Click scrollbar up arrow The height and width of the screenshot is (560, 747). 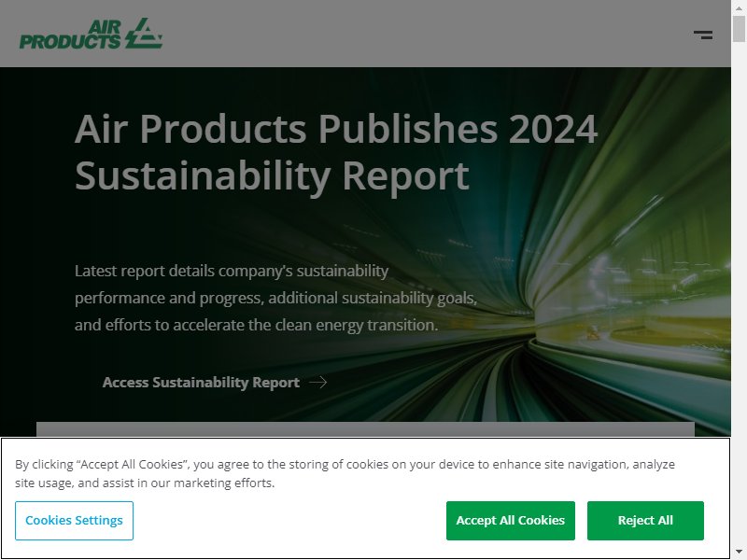point(739,7)
